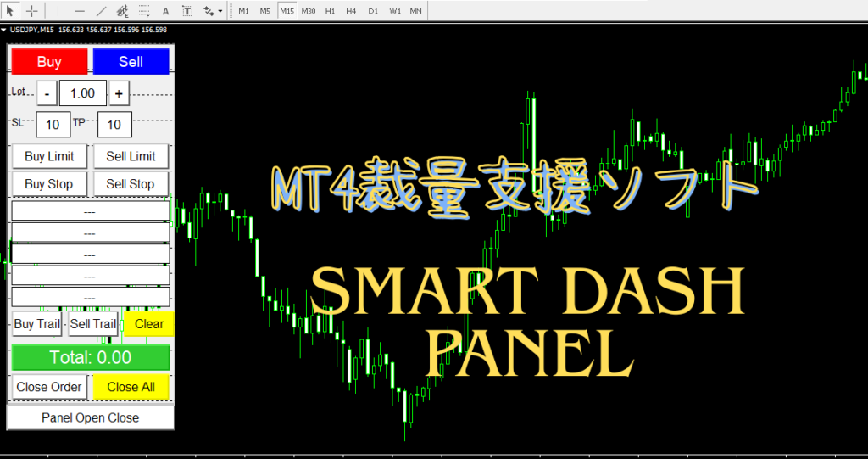Choose the Fibonacci retracement tool
The image size is (868, 459).
144,11
